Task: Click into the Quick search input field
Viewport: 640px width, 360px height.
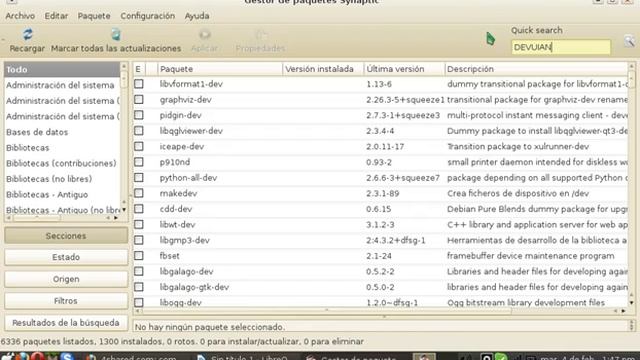Action: pyautogui.click(x=561, y=47)
